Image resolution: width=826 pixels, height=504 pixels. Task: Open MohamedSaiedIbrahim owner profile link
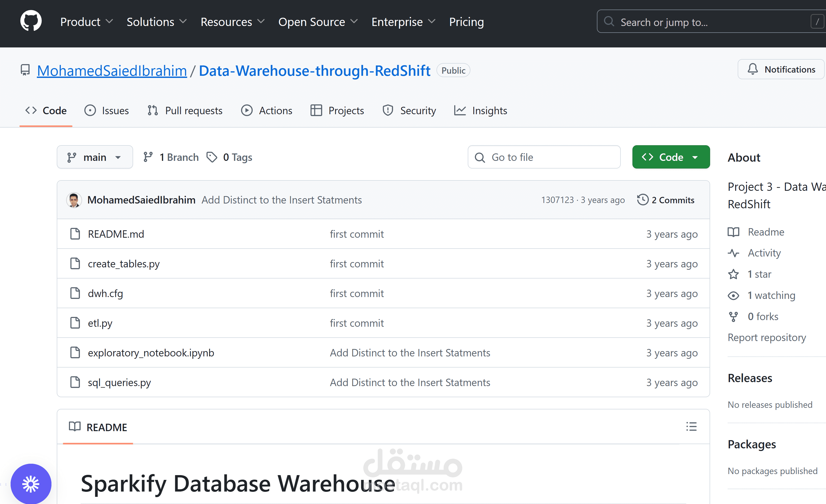(x=112, y=71)
